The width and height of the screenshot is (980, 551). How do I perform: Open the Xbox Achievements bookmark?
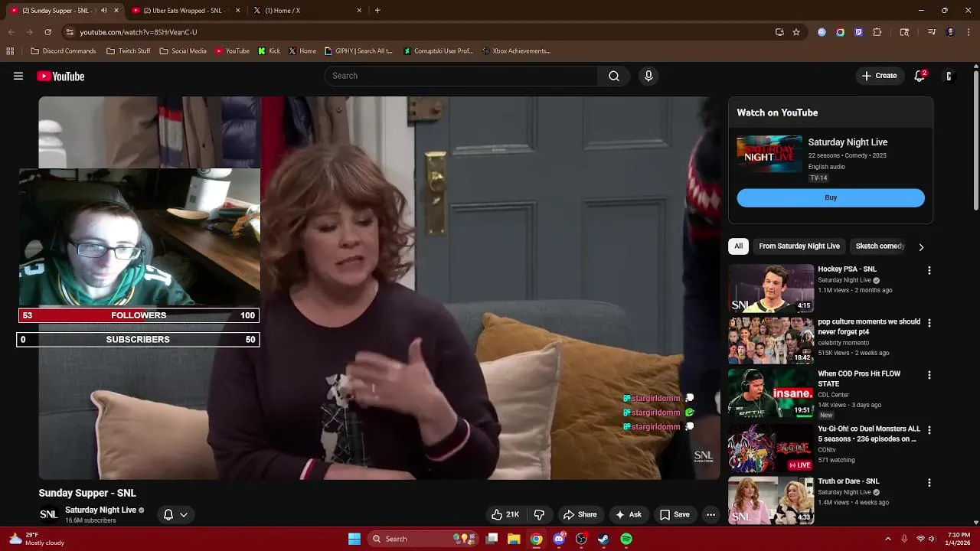pos(516,51)
